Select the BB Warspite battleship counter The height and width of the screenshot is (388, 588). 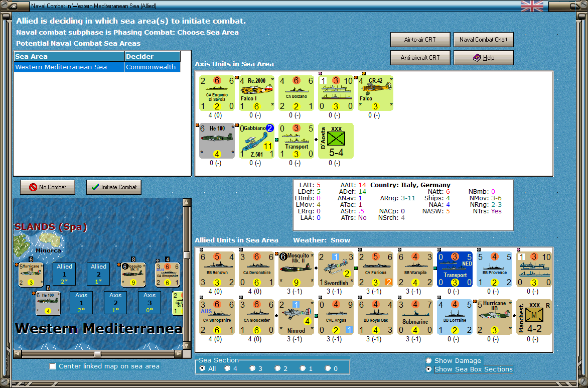[x=415, y=270]
